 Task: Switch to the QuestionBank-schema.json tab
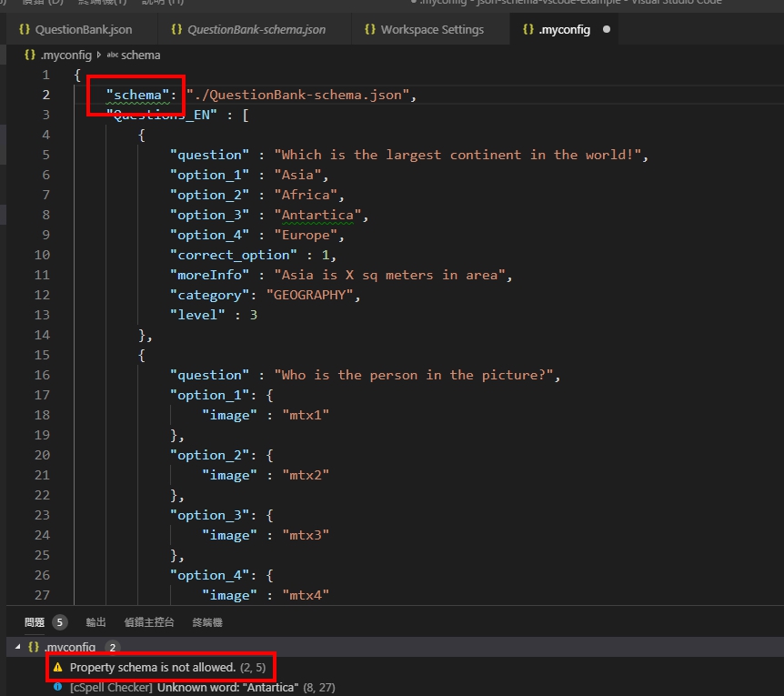point(256,30)
